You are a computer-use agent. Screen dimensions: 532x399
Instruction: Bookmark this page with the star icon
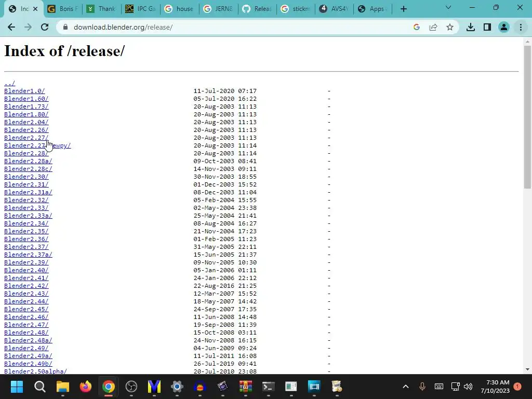(x=450, y=27)
